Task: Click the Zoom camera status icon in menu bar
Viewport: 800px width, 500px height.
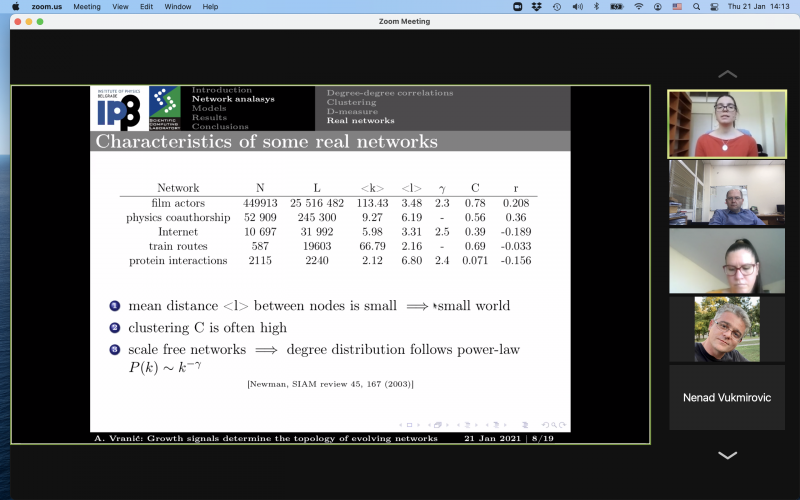Action: pos(517,7)
